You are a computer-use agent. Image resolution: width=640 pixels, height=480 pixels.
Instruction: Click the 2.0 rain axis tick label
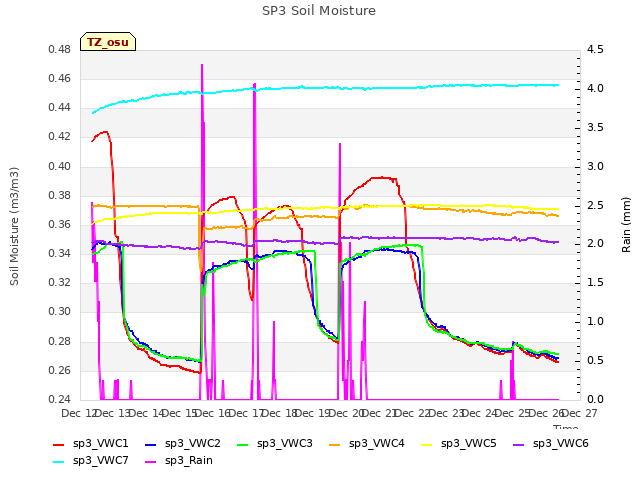(x=595, y=244)
